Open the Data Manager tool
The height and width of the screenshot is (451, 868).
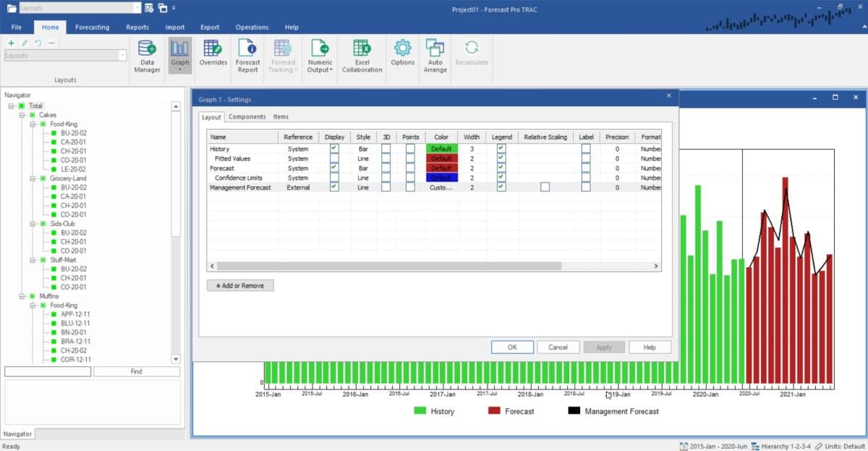click(147, 55)
